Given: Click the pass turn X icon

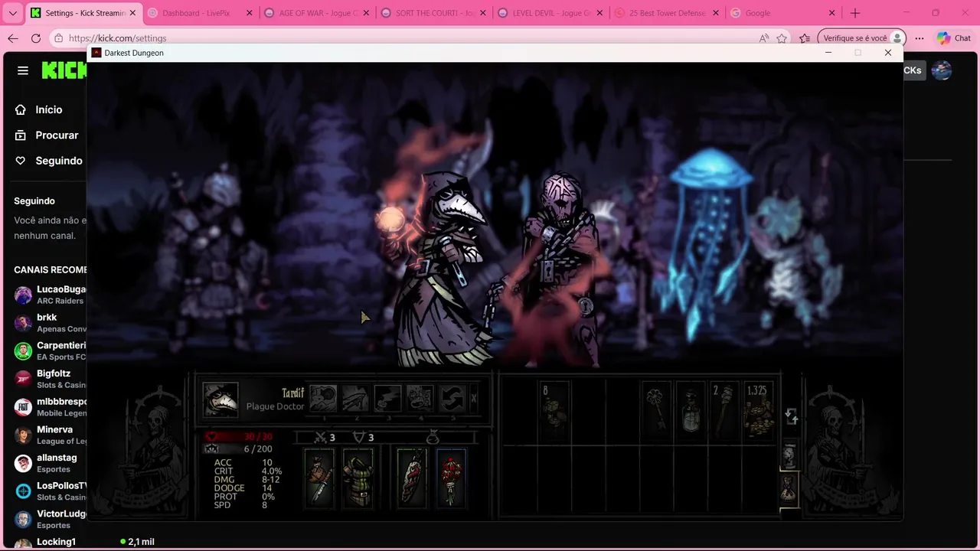Looking at the screenshot, I should [x=473, y=399].
